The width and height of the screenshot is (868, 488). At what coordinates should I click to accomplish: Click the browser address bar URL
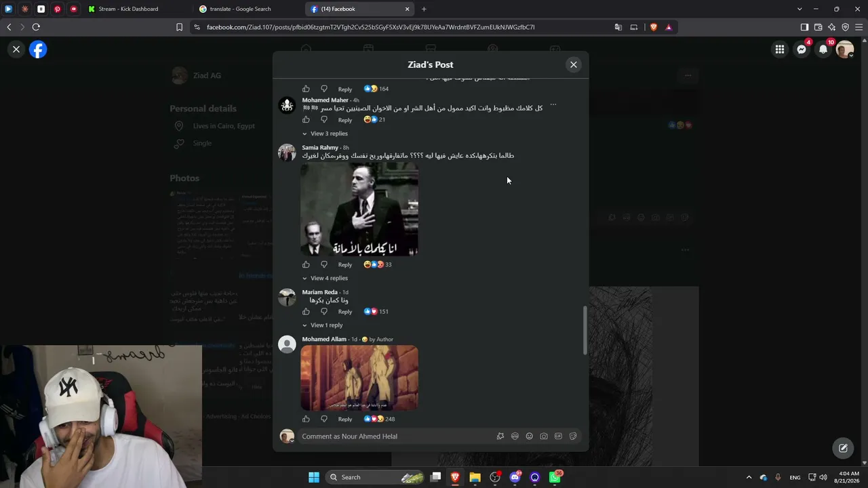pos(370,27)
